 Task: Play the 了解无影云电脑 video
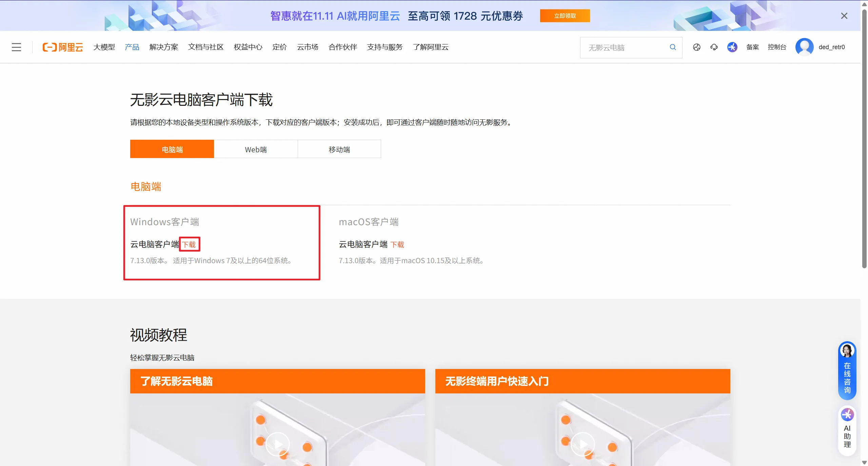[277, 444]
